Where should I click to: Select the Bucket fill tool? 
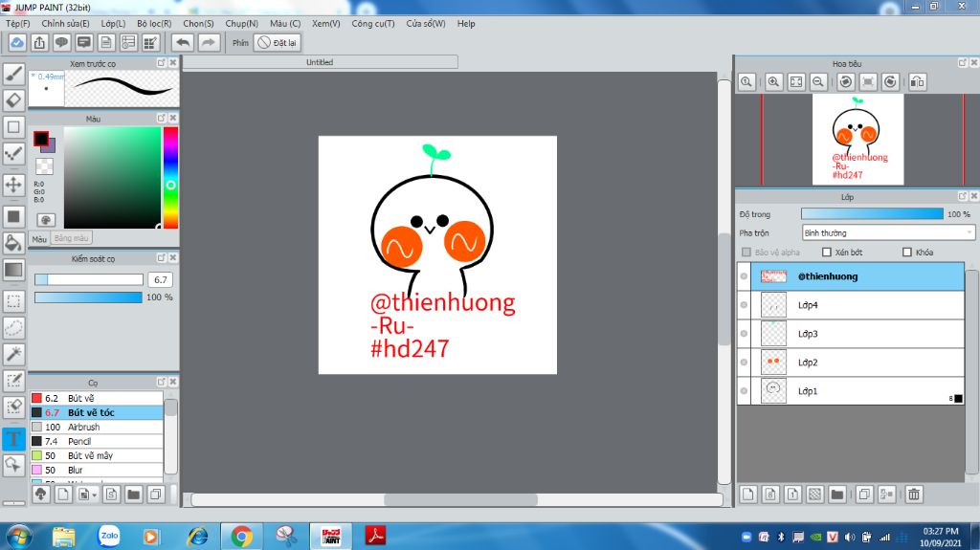point(13,243)
